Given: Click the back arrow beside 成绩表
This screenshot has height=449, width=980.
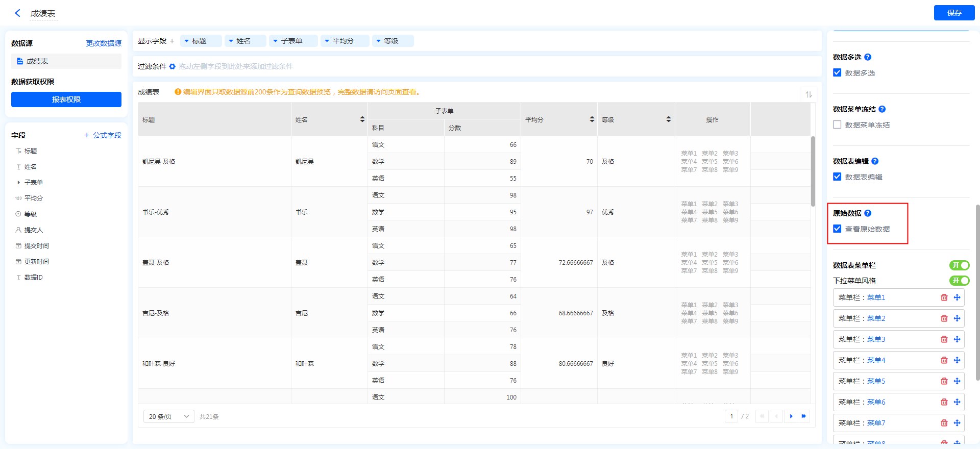Looking at the screenshot, I should click(x=17, y=13).
